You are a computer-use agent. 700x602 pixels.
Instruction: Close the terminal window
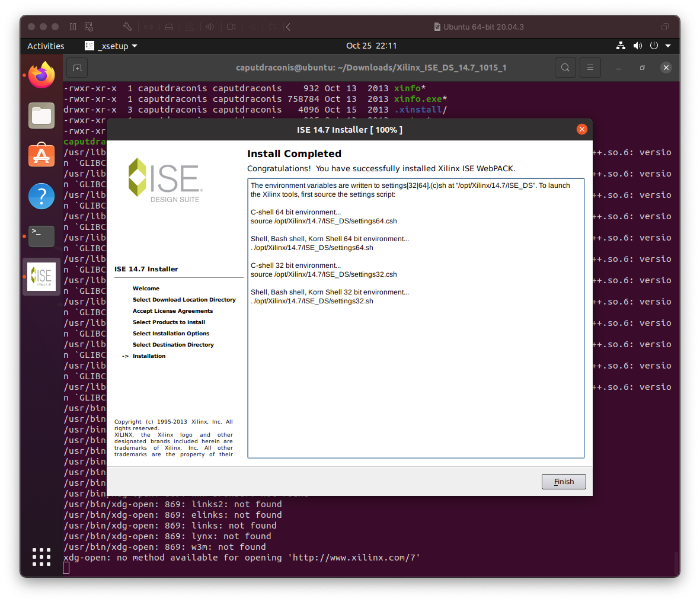(666, 68)
